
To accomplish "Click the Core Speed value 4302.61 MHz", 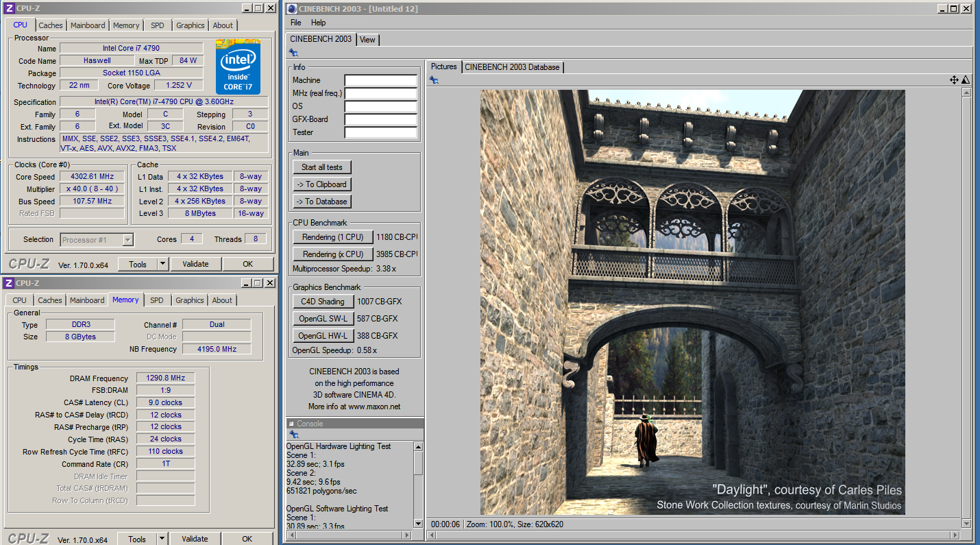I will 92,176.
